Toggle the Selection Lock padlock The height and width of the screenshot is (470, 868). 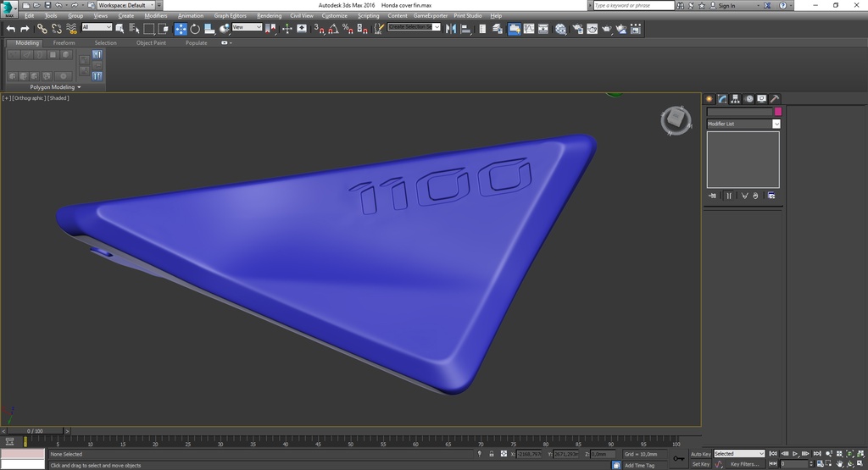[x=492, y=453]
